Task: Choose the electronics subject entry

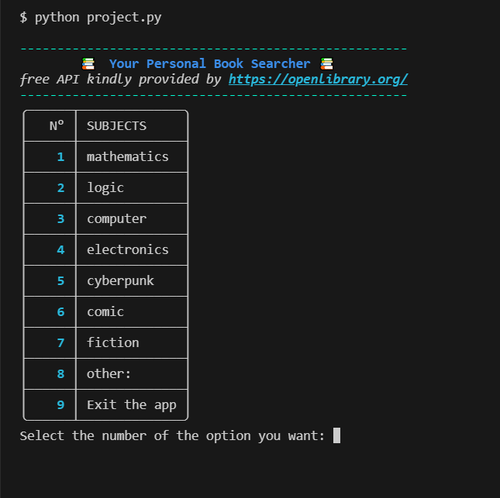Action: point(128,250)
